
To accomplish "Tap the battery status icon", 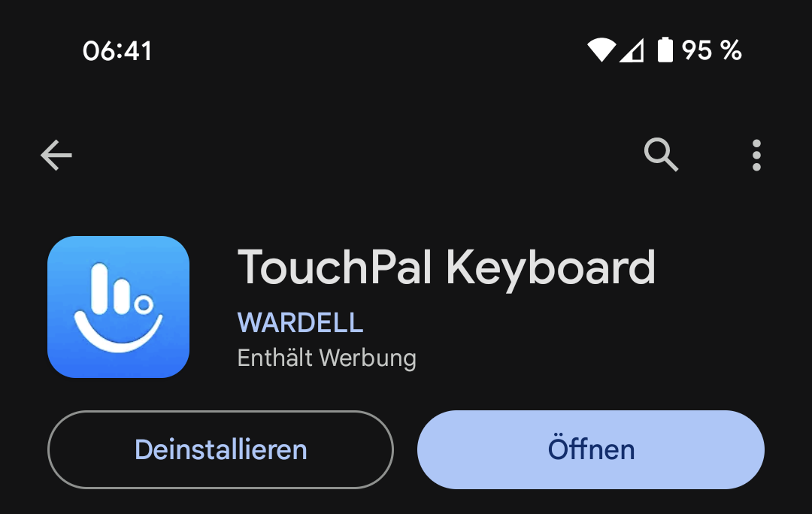I will 665,50.
